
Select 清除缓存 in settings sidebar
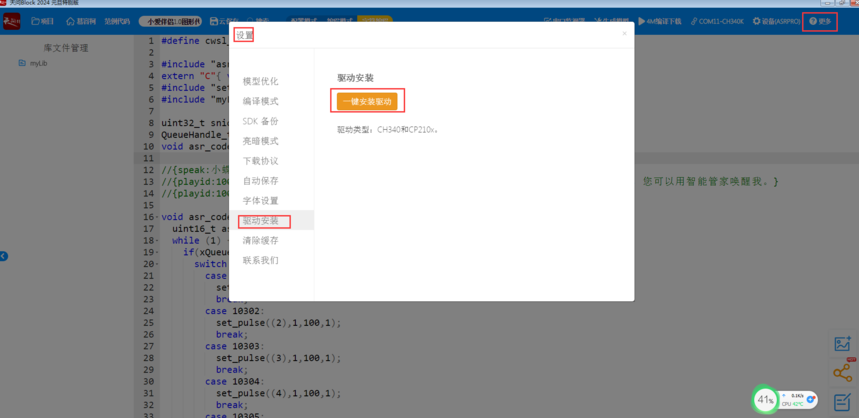[261, 241]
